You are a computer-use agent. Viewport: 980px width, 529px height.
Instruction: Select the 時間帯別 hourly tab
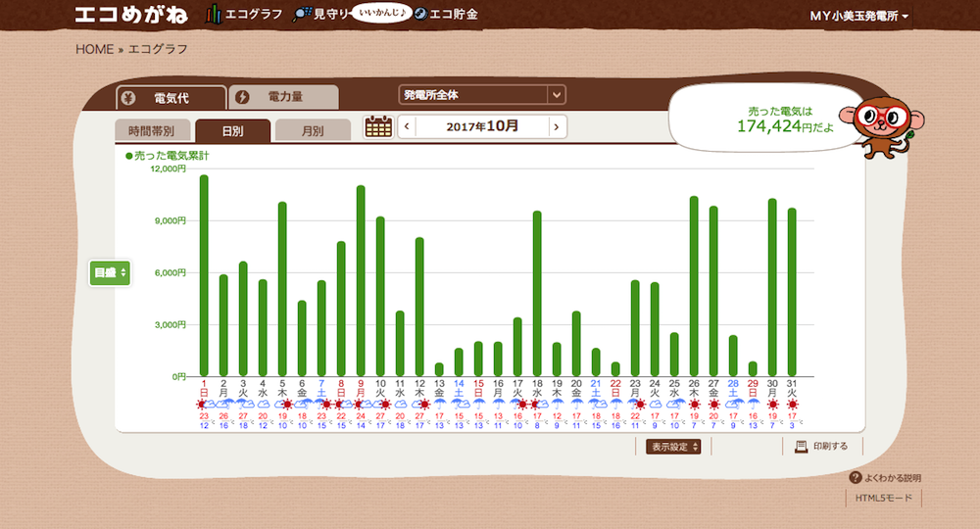click(151, 131)
